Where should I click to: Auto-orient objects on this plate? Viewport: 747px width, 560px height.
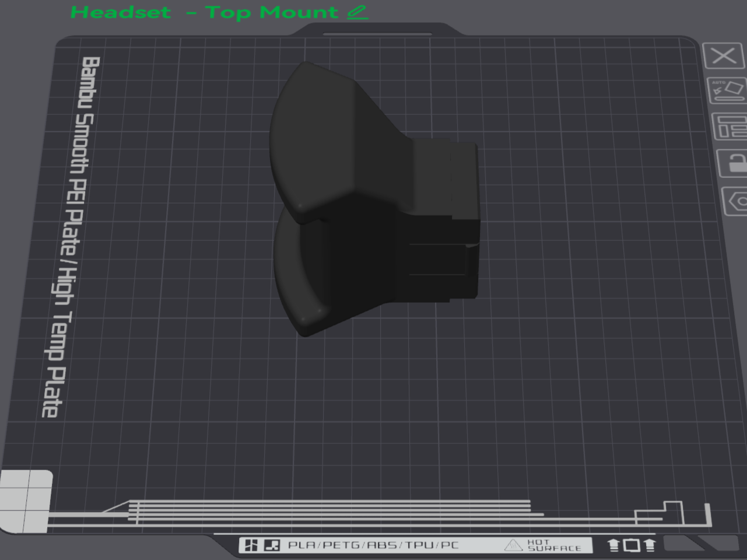[x=727, y=91]
